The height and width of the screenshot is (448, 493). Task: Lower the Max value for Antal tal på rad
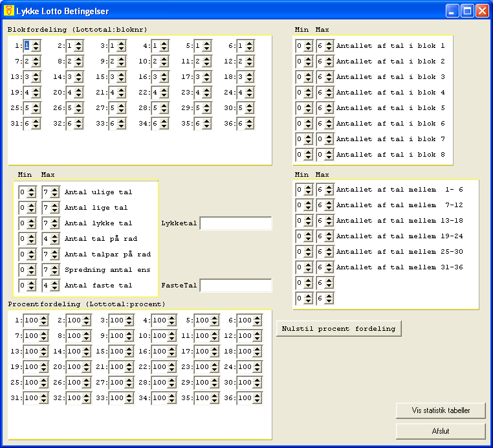[x=55, y=241]
